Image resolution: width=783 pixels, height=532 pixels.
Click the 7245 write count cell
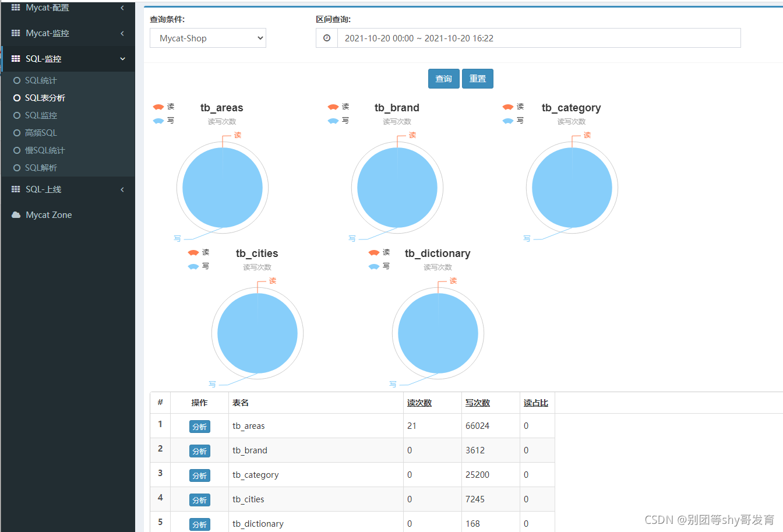(x=491, y=499)
